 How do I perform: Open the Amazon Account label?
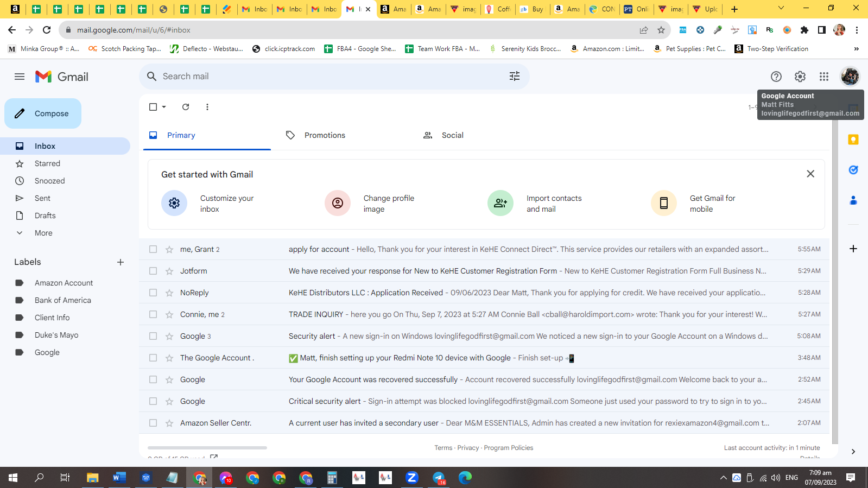pyautogui.click(x=64, y=283)
